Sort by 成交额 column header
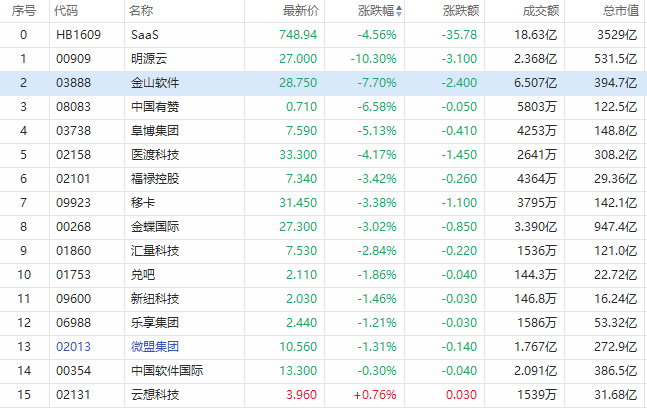 pos(541,11)
